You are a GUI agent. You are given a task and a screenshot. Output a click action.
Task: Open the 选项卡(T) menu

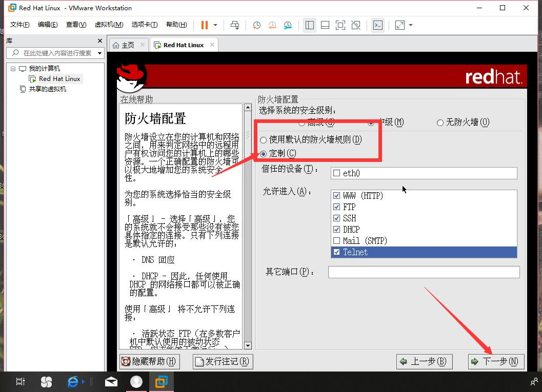click(145, 25)
